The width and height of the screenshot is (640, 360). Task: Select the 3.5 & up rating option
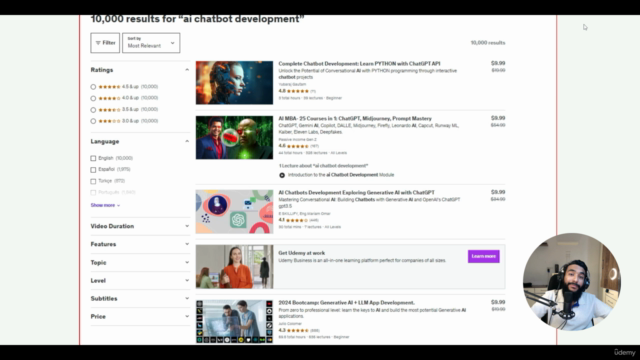[x=93, y=110]
